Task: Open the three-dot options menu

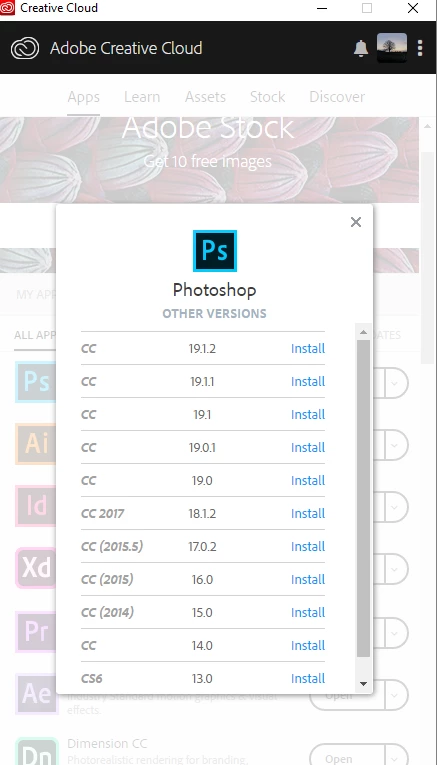Action: click(420, 48)
